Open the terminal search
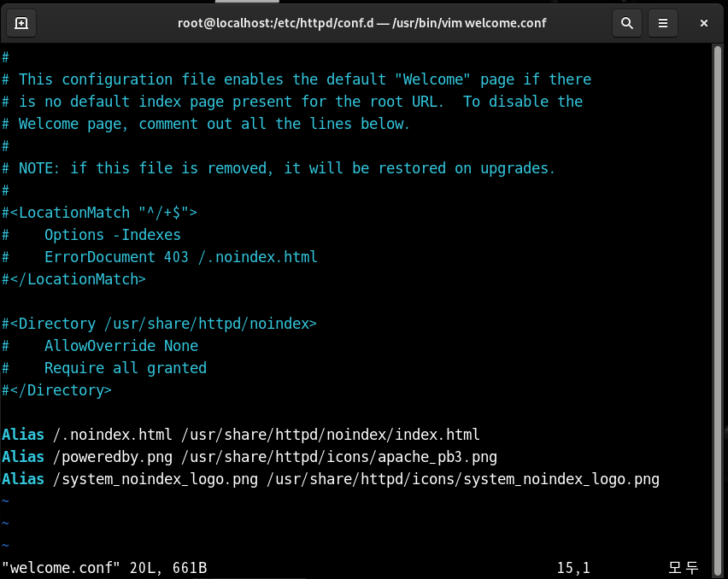Image resolution: width=728 pixels, height=579 pixels. [627, 23]
